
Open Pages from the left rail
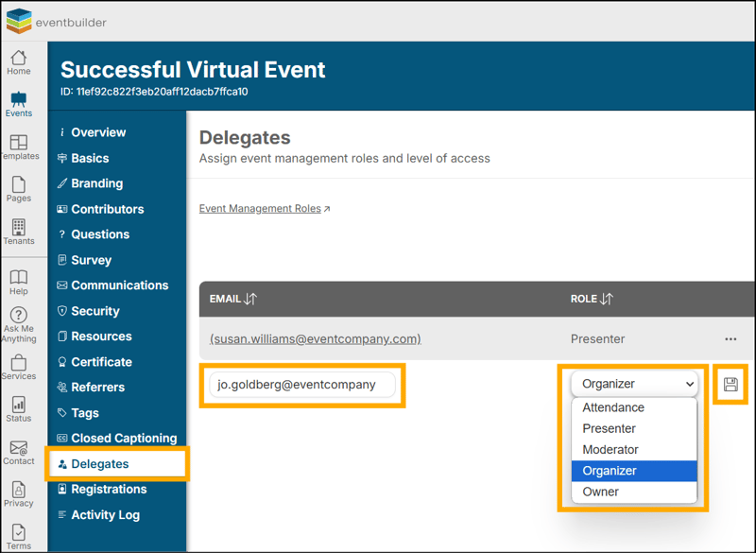pos(19,190)
